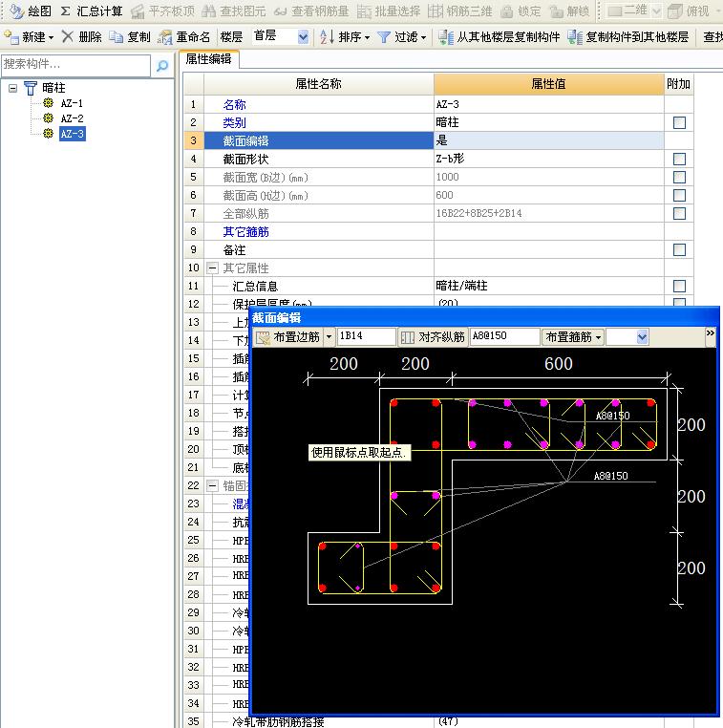Toggle 附加 checkbox for 备注 row
This screenshot has height=728, width=723.
coord(679,250)
